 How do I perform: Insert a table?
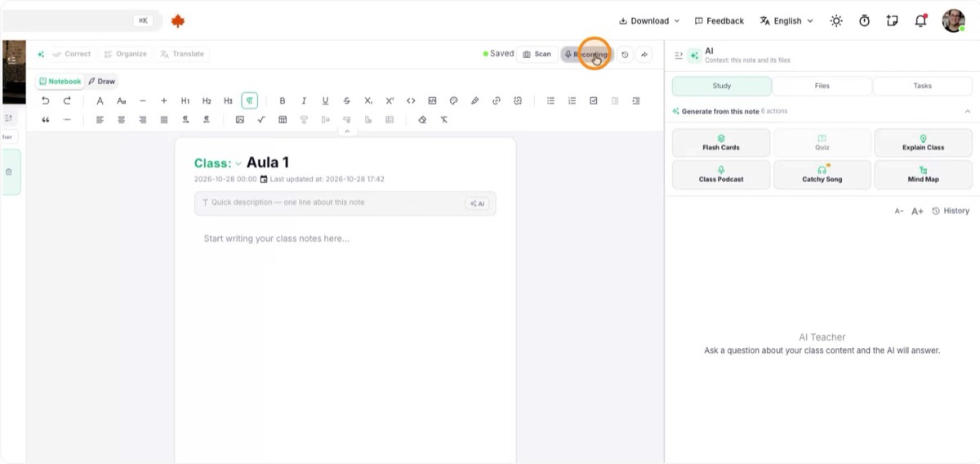[283, 119]
